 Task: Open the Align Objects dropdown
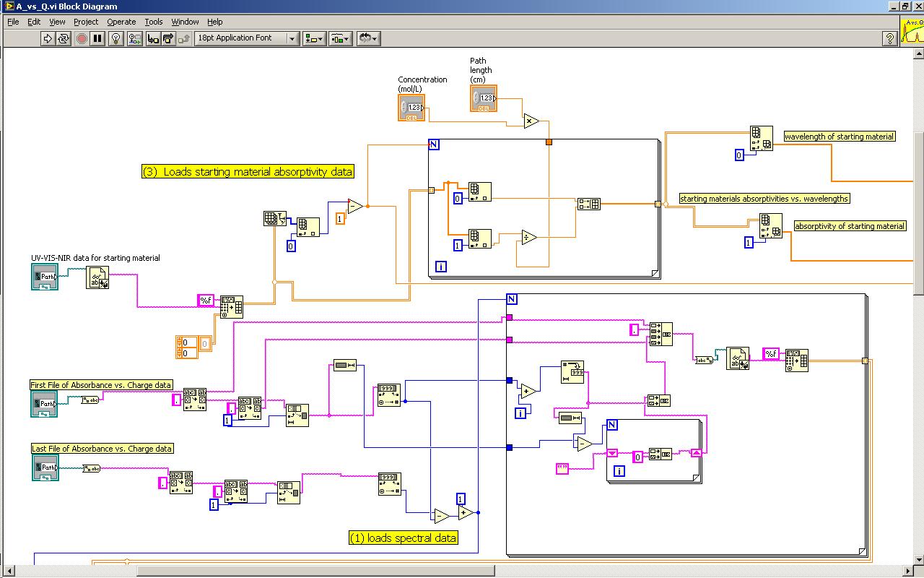315,38
